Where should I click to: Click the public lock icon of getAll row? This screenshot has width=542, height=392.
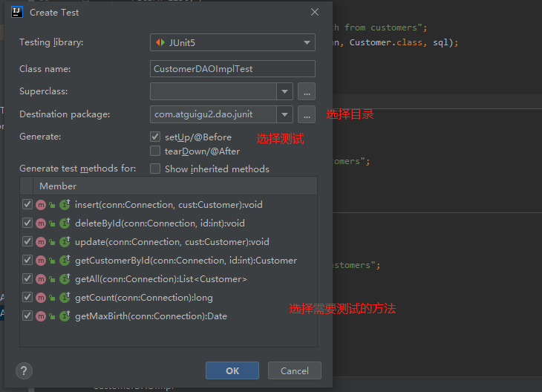coord(52,280)
